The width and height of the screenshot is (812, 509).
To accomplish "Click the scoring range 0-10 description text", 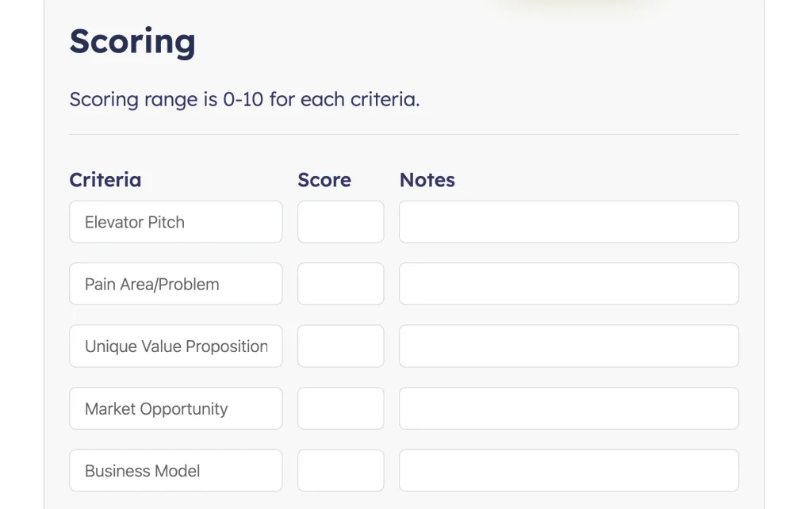I will coord(244,100).
